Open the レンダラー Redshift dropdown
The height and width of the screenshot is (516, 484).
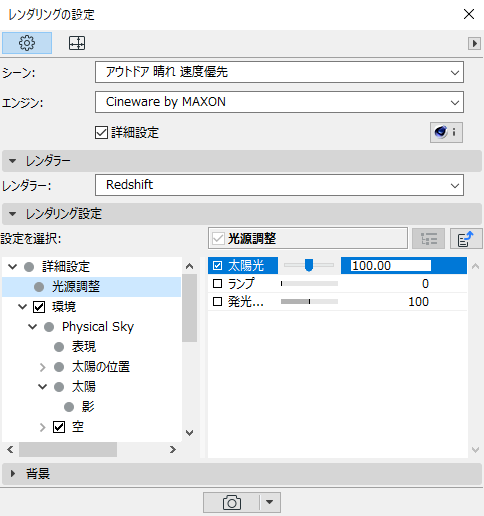tap(279, 185)
